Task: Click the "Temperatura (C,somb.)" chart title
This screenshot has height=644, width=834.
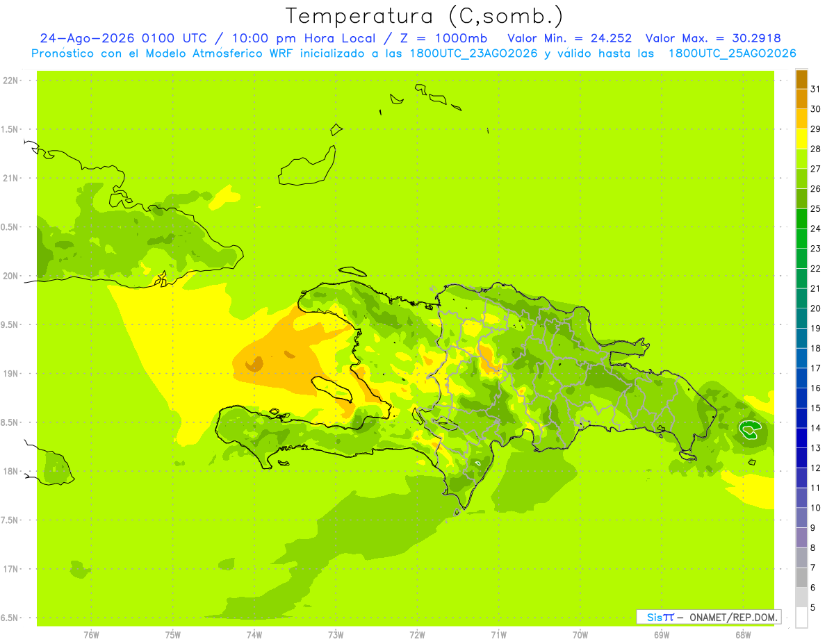Action: pos(425,16)
